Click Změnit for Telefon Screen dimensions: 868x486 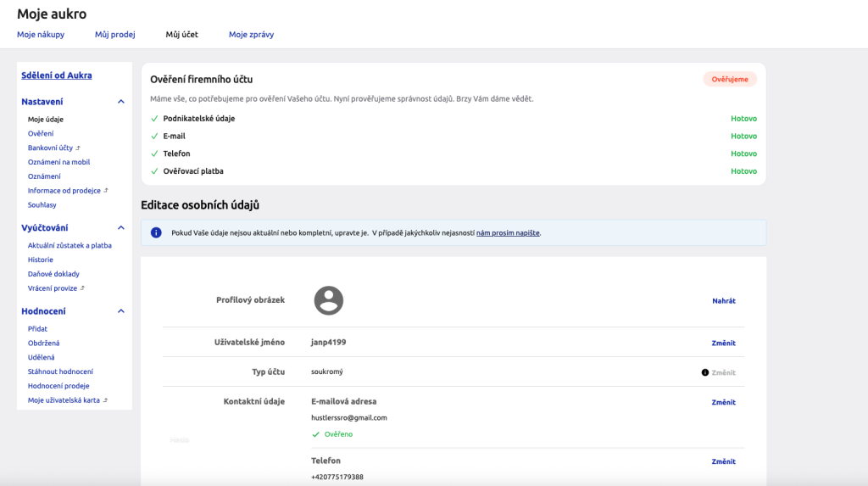pyautogui.click(x=724, y=461)
